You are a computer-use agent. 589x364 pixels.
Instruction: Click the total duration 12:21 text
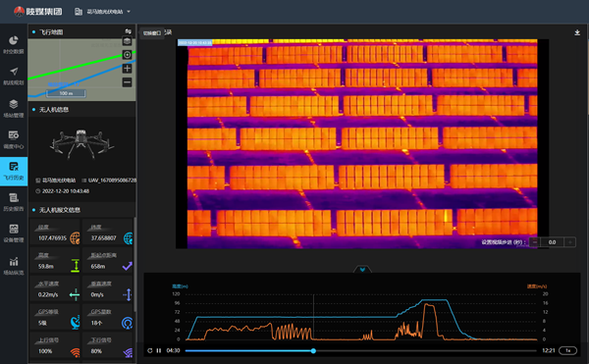pyautogui.click(x=549, y=350)
